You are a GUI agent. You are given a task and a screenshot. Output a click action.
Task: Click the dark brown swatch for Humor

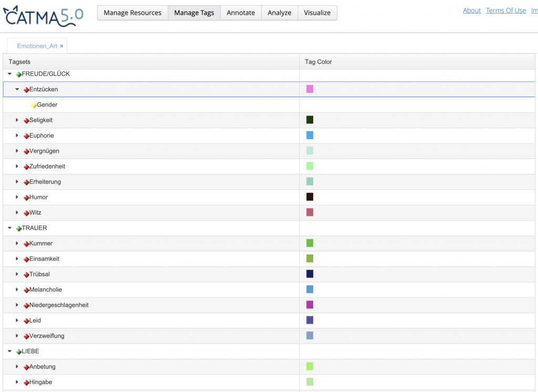pos(310,197)
